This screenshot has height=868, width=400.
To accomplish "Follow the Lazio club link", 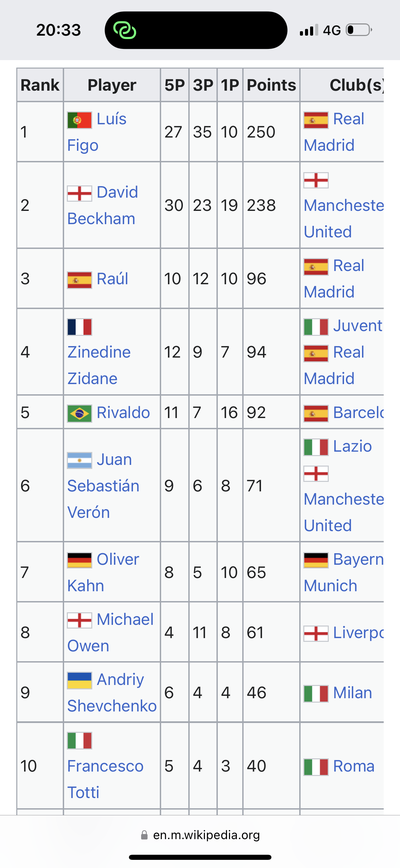I will (x=353, y=446).
